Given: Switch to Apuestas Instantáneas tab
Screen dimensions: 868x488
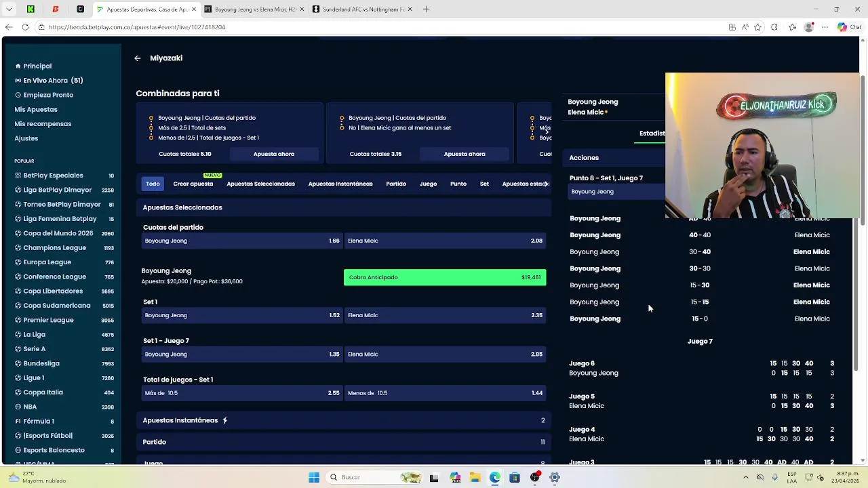Looking at the screenshot, I should point(340,184).
